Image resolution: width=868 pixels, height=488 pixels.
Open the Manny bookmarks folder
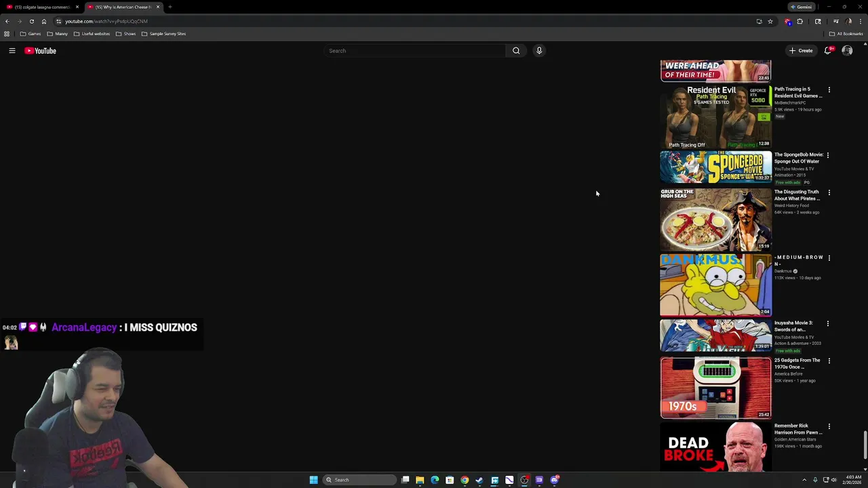tap(58, 34)
